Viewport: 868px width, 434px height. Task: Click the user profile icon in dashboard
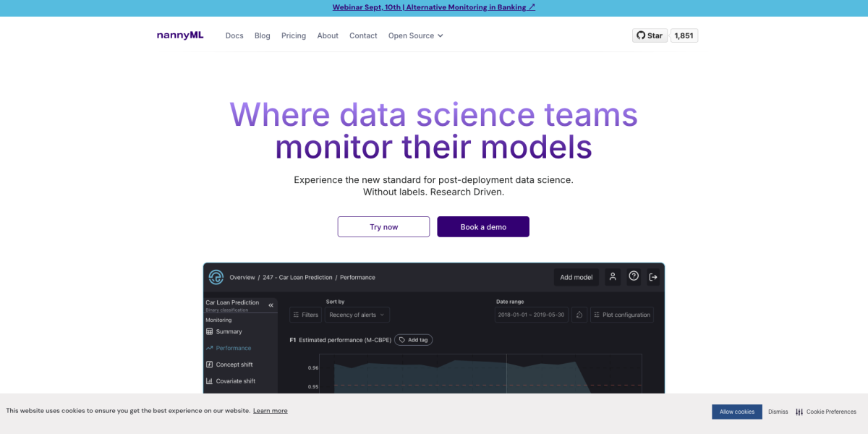pyautogui.click(x=613, y=277)
